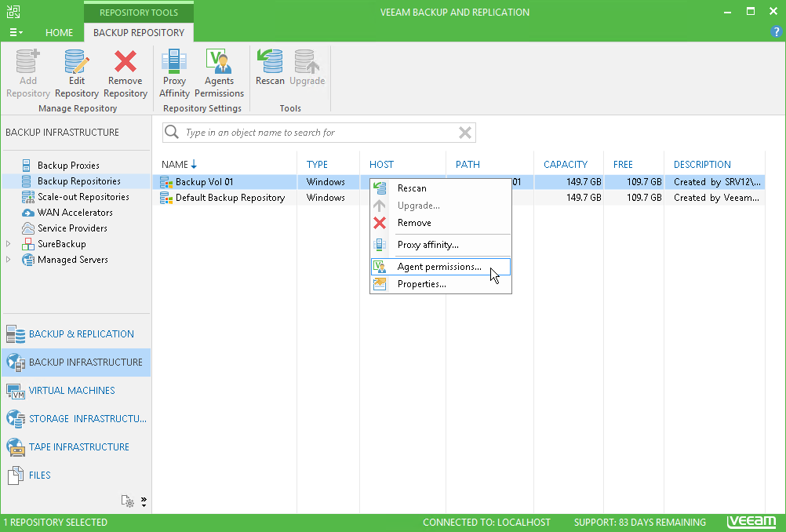Expand the Managed Servers tree node
The height and width of the screenshot is (532, 786).
(8, 259)
